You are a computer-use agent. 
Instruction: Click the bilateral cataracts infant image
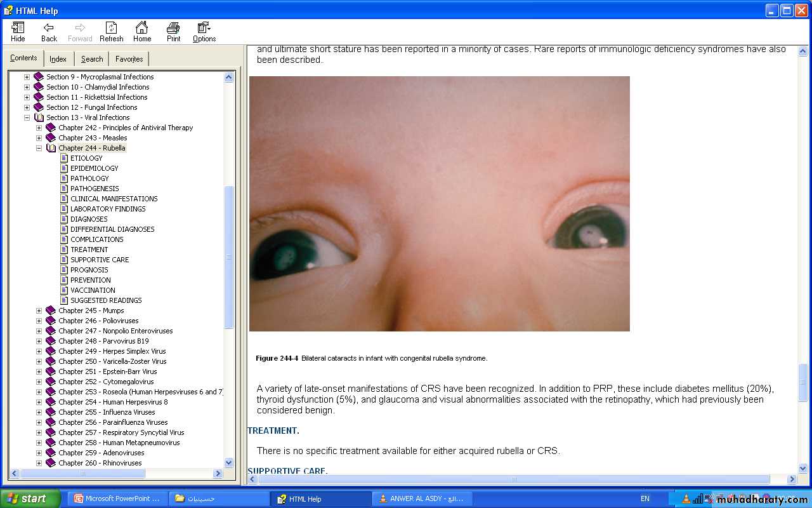[439, 204]
